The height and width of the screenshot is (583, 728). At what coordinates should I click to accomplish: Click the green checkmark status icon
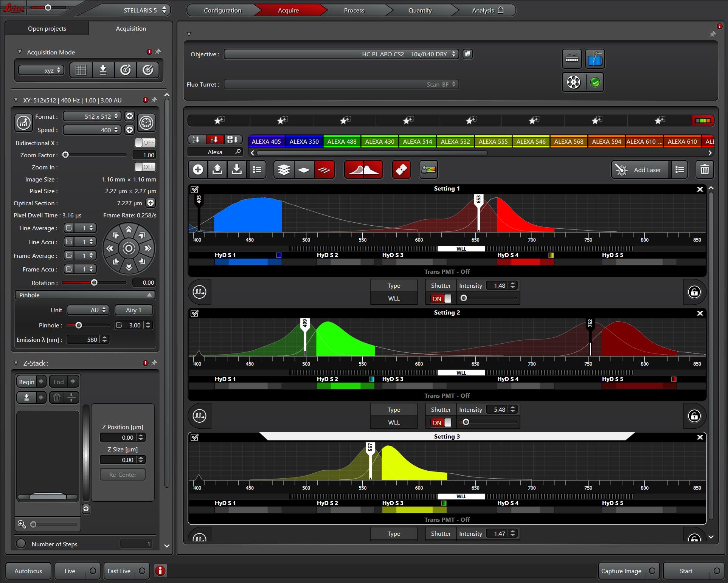tap(595, 82)
